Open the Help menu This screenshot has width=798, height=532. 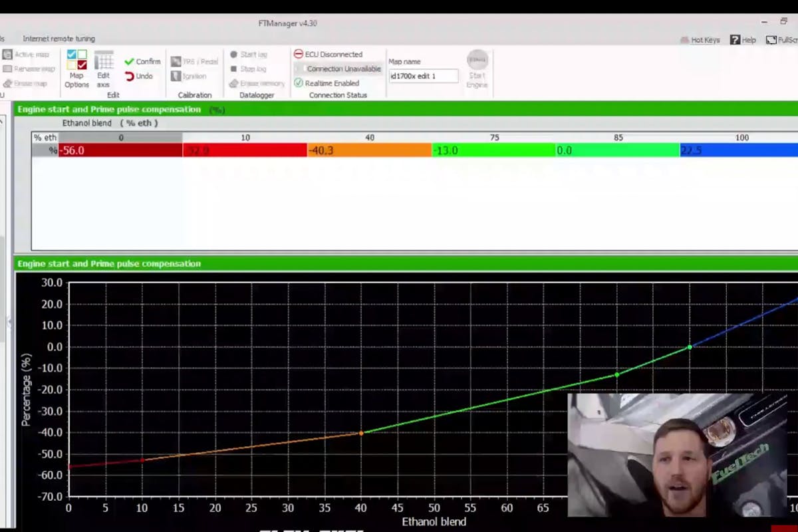743,40
